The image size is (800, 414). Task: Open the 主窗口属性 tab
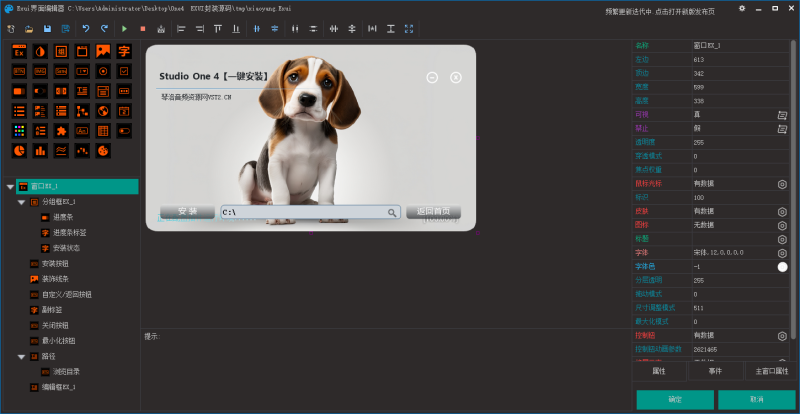tap(772, 371)
